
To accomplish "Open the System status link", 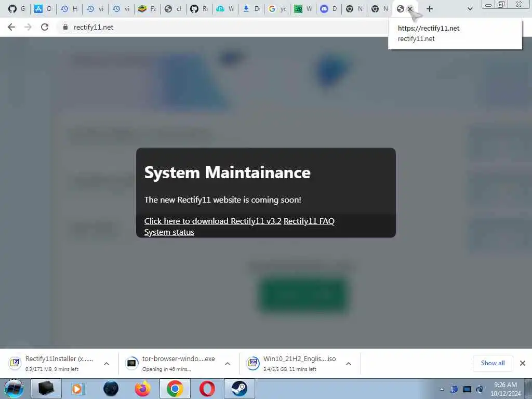I will (169, 232).
